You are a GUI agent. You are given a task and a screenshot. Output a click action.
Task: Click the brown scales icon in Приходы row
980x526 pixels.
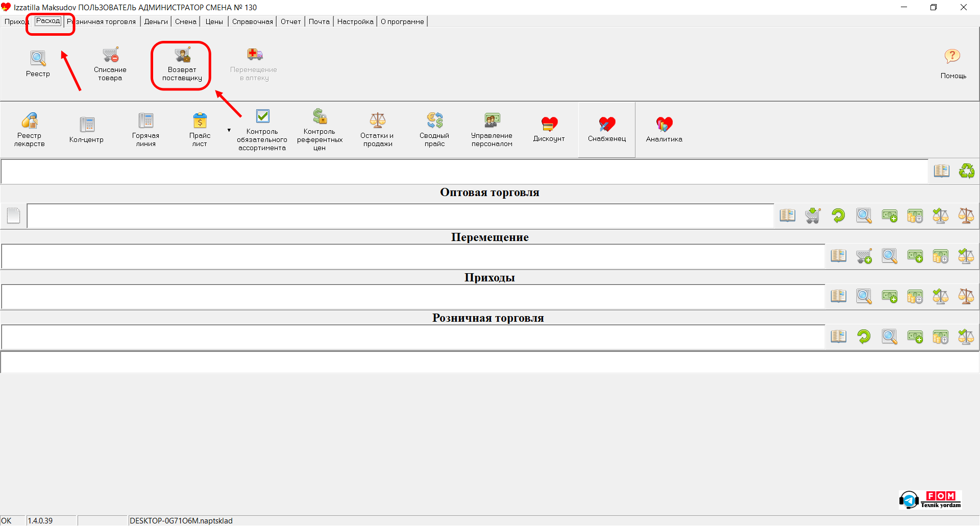(966, 296)
